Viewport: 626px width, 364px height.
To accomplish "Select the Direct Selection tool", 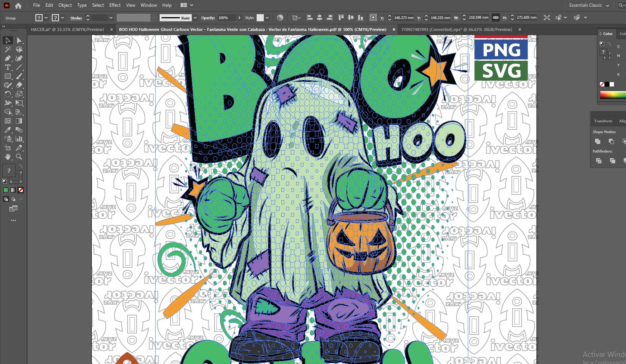I will (19, 40).
